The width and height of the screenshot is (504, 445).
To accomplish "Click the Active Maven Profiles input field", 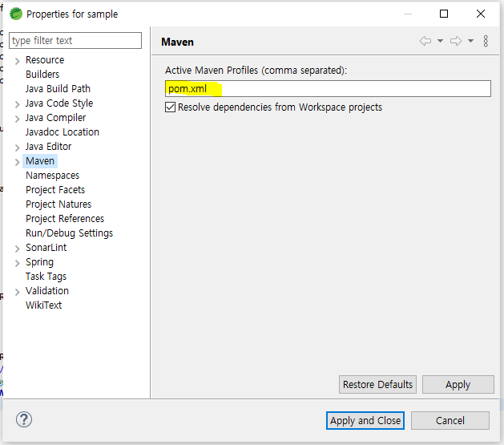I will tap(328, 88).
